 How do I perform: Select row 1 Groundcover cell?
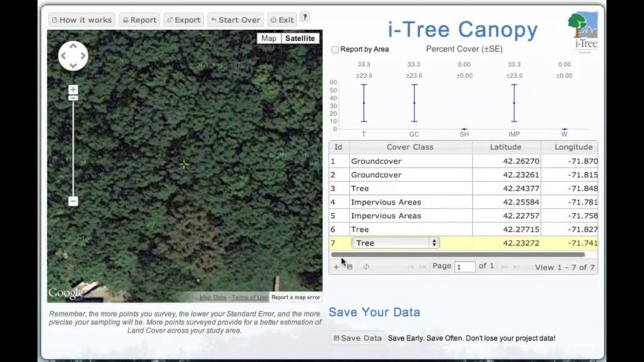point(410,161)
